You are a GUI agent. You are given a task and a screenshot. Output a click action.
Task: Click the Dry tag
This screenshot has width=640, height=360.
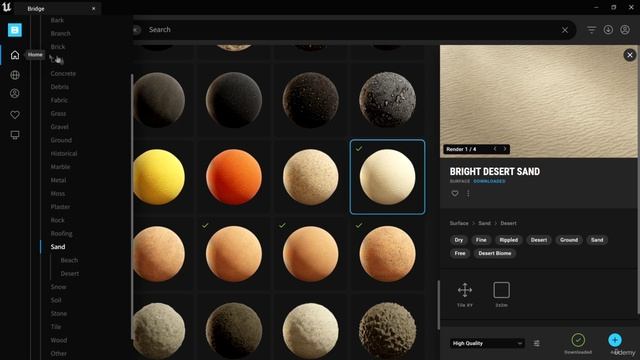(x=459, y=240)
